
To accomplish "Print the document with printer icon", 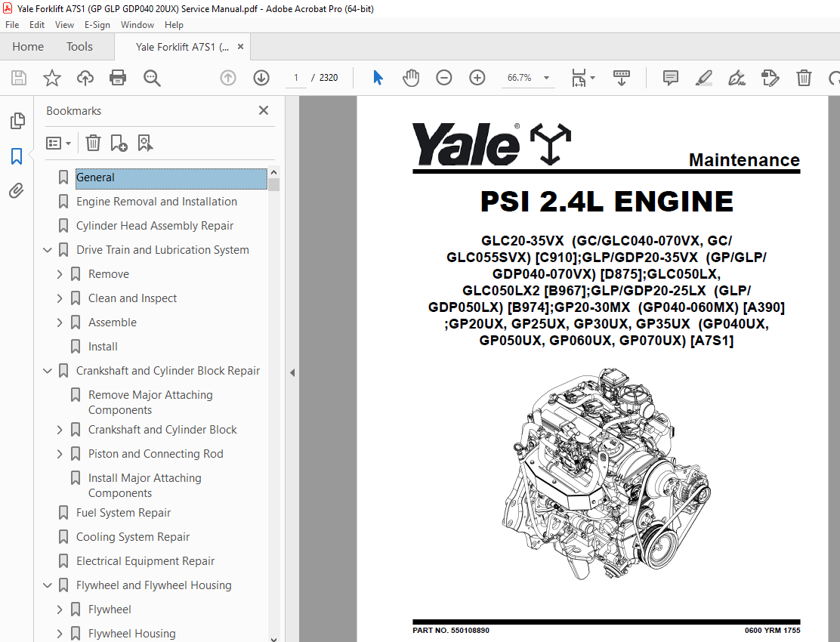I will point(118,79).
